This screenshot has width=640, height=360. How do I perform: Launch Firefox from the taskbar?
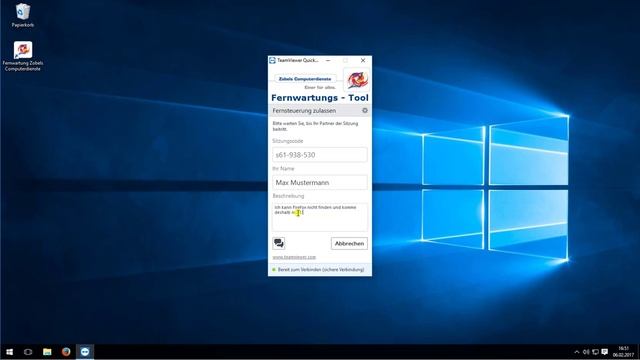point(66,352)
